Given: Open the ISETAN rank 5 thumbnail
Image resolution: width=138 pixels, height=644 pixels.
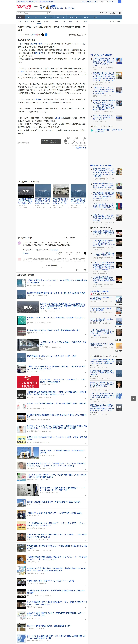Looking at the screenshot, I should pos(119,118).
